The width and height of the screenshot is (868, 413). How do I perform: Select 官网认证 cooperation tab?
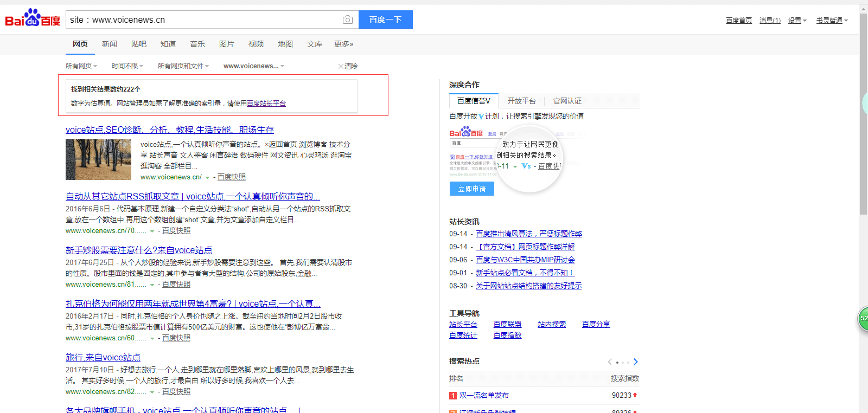(x=567, y=101)
